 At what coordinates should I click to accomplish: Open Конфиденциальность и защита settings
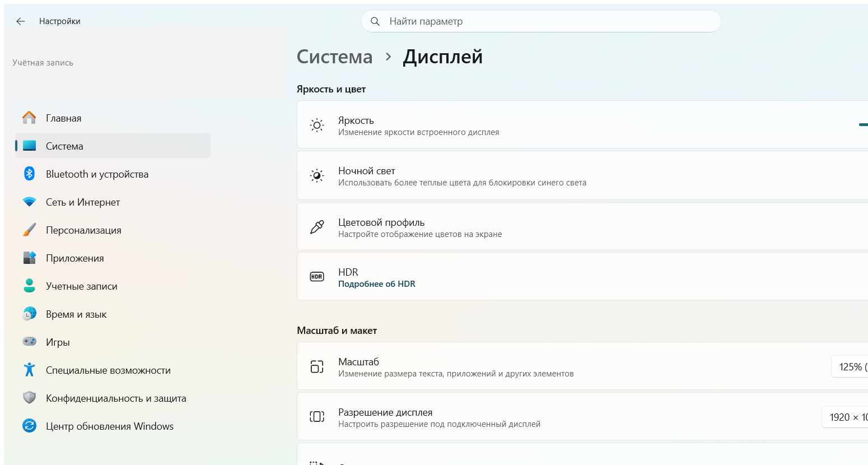[x=113, y=398]
